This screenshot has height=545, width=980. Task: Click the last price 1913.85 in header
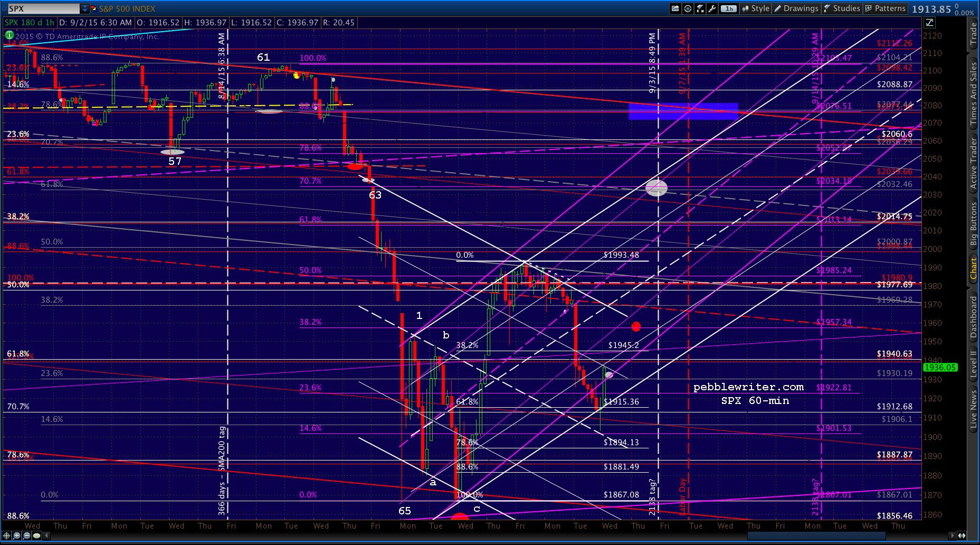[x=931, y=9]
